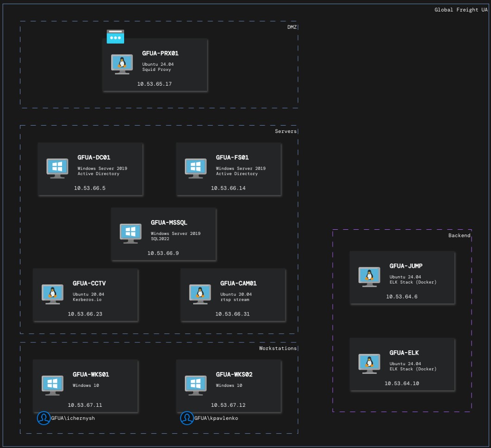491x448 pixels.
Task: Click Ubuntu 20.04 text on GFUA-CAM01
Action: pyautogui.click(x=236, y=294)
